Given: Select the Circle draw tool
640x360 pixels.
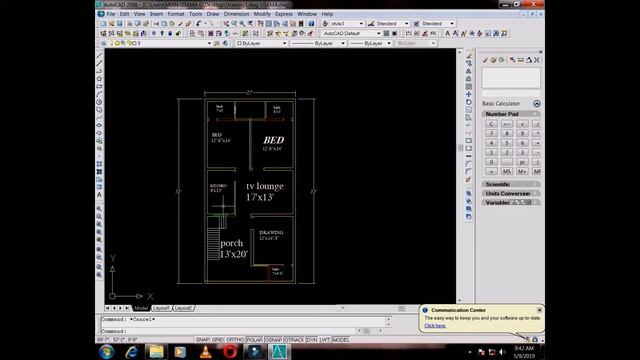Looking at the screenshot, I should [x=99, y=102].
